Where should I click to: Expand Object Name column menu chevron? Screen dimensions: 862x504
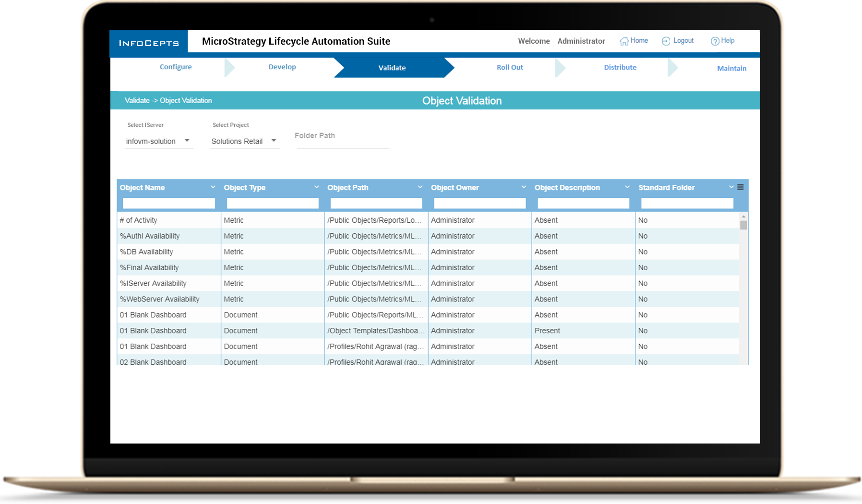213,187
